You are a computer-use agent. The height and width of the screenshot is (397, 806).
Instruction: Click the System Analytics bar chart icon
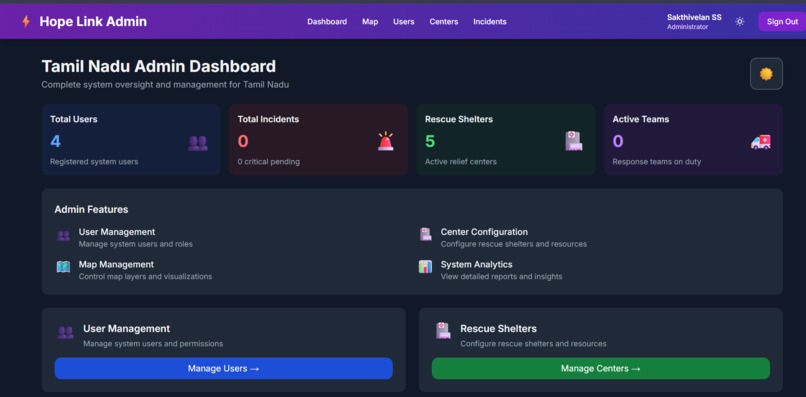tap(425, 267)
